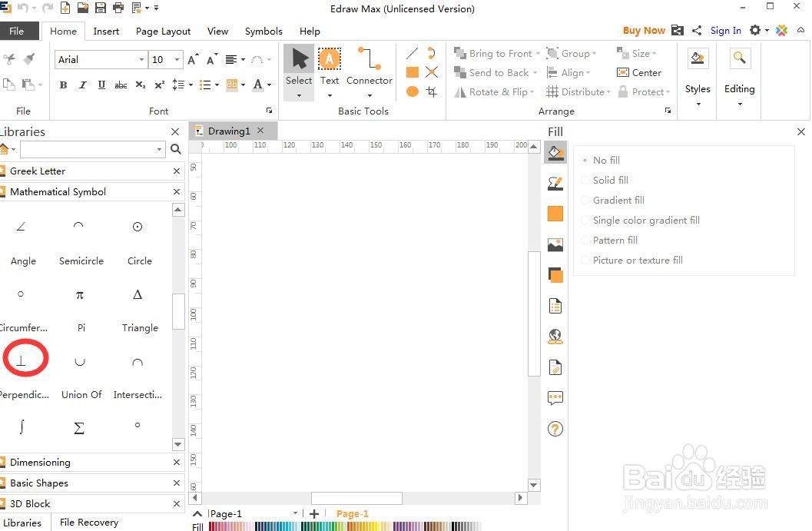Select the Pattern fill option

tap(609, 241)
